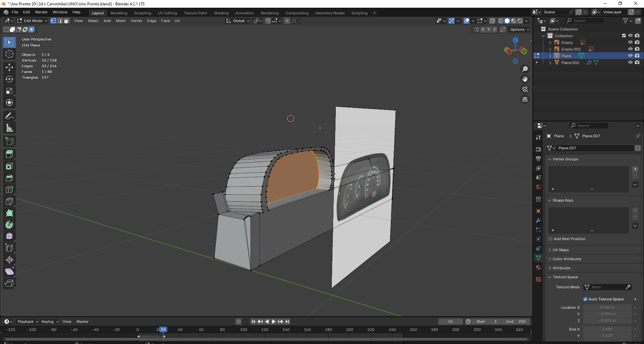The height and width of the screenshot is (344, 644).
Task: Select the Cursor tool
Action: pyautogui.click(x=9, y=54)
